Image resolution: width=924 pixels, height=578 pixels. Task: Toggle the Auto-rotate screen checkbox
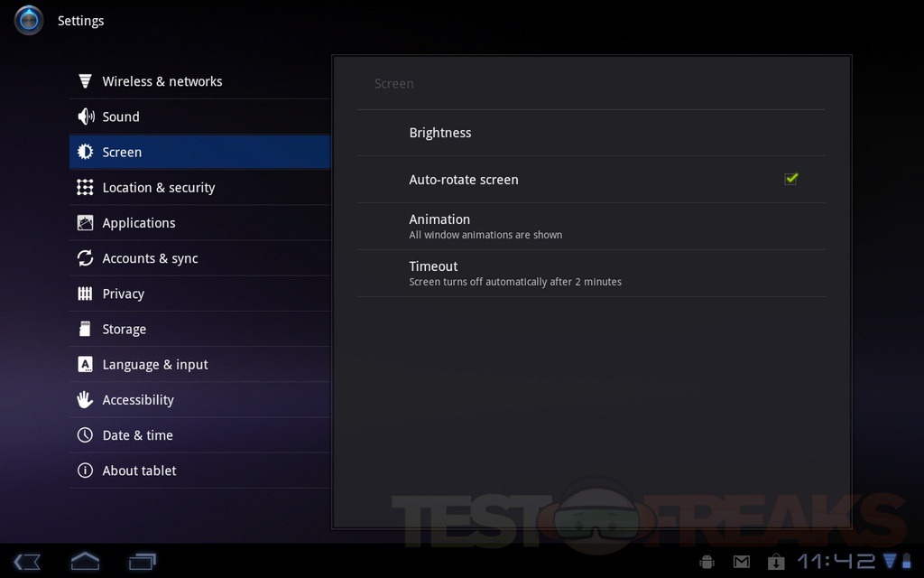[791, 179]
